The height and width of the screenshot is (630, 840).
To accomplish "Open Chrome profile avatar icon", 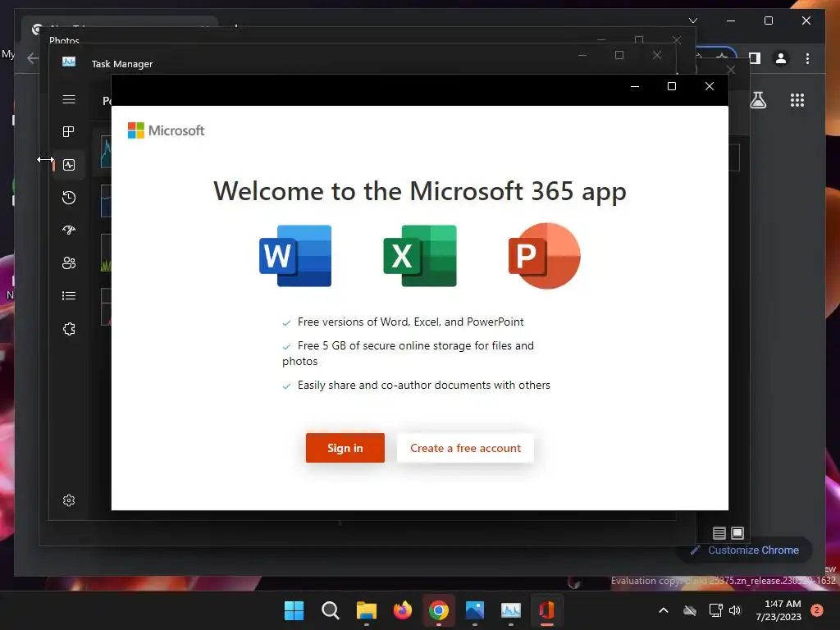I will click(x=781, y=58).
